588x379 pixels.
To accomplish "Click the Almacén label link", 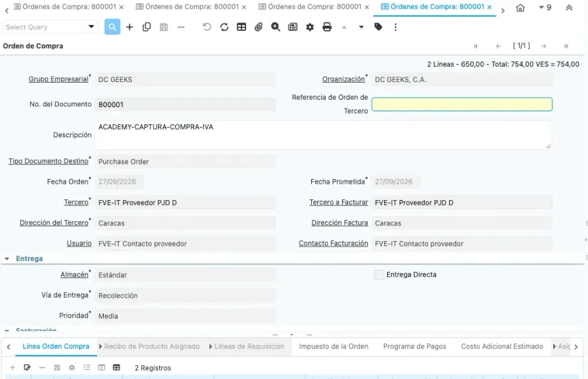I will coord(75,275).
